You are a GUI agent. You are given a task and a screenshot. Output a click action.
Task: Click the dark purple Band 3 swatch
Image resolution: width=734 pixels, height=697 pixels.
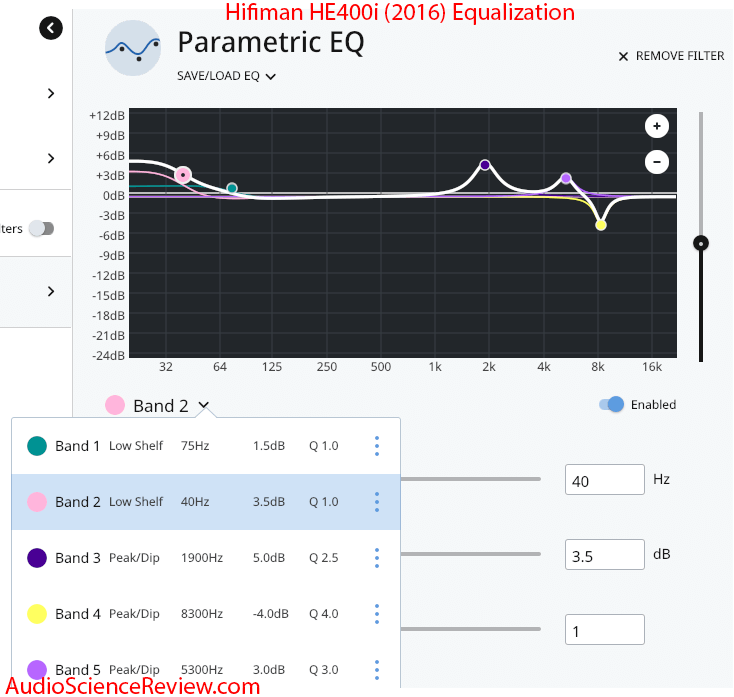[x=37, y=558]
